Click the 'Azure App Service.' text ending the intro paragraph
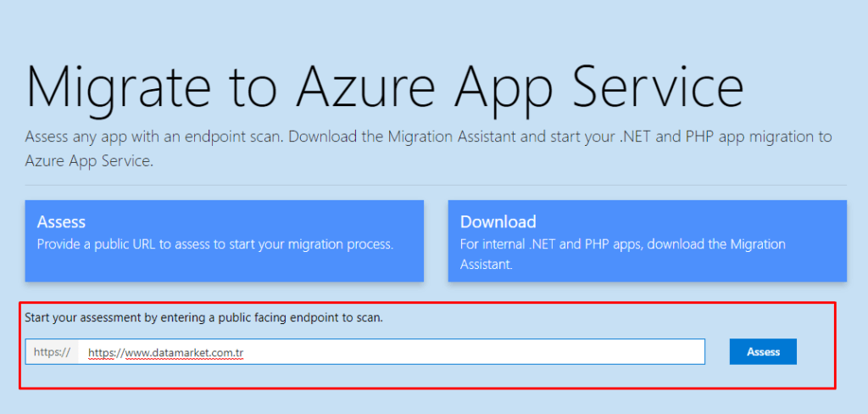Image resolution: width=868 pixels, height=414 pixels. (x=88, y=160)
